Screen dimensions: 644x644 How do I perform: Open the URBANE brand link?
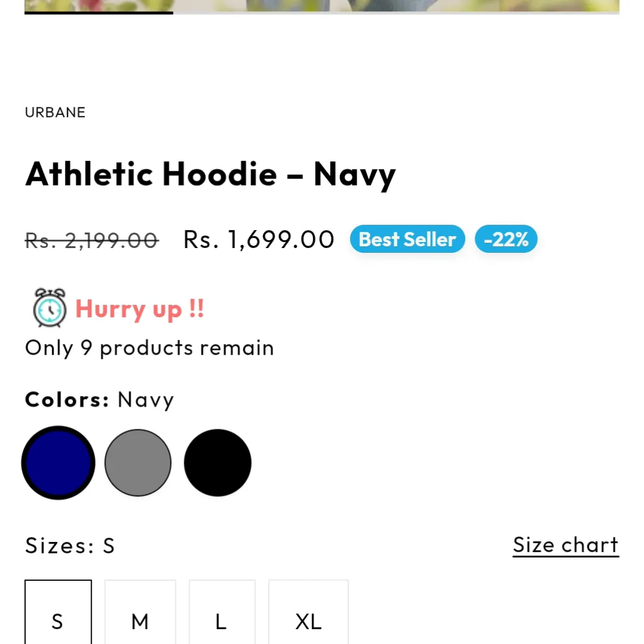coord(55,112)
